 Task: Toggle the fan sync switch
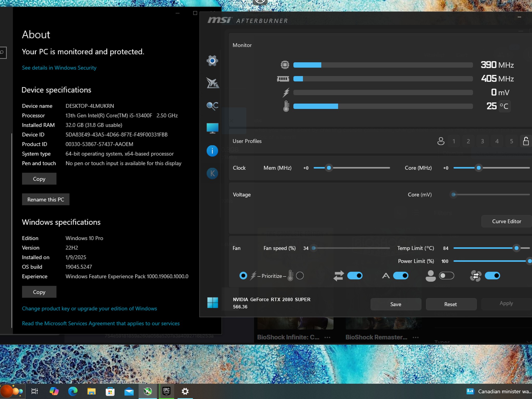pos(492,276)
